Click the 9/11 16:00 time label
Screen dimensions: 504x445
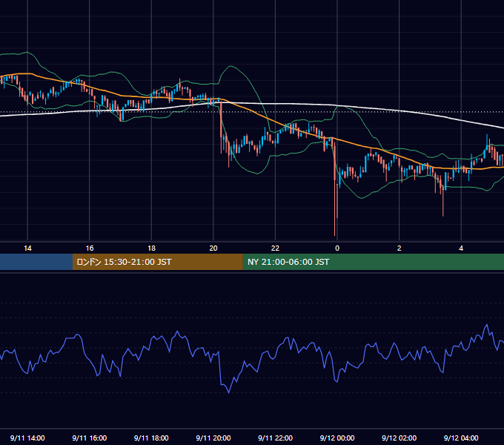[90, 438]
